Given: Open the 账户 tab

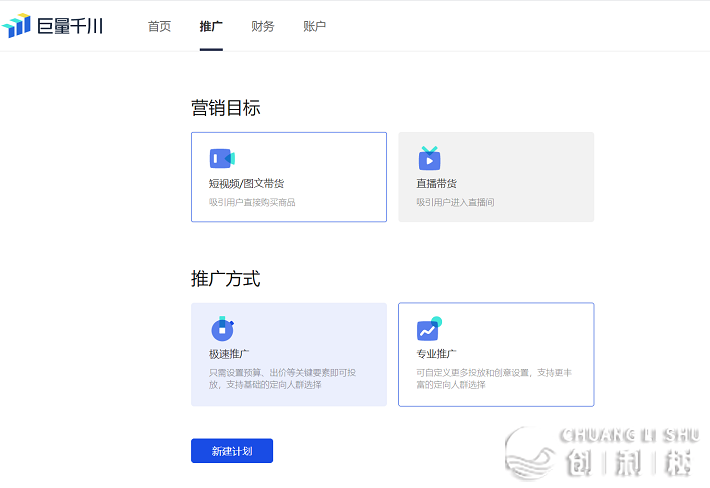Looking at the screenshot, I should tap(314, 26).
